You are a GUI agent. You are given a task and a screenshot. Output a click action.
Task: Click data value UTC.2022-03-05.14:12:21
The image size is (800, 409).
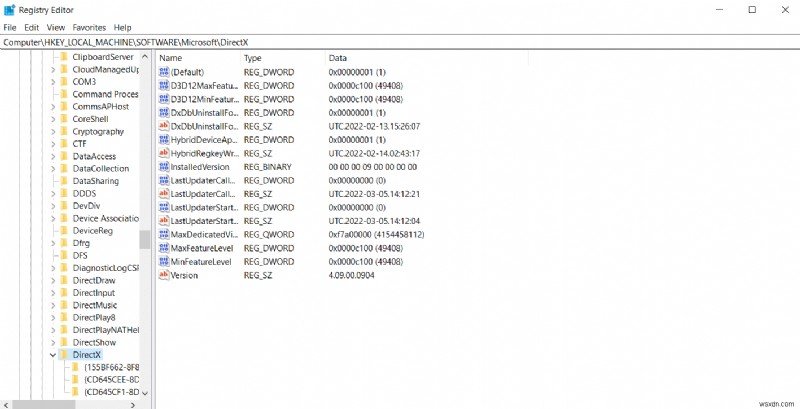click(374, 194)
